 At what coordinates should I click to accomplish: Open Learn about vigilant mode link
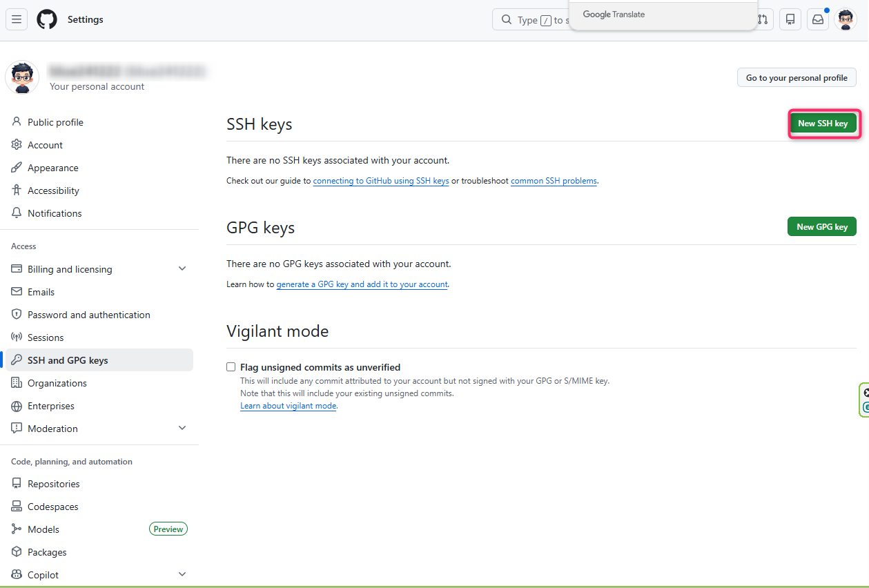click(288, 406)
